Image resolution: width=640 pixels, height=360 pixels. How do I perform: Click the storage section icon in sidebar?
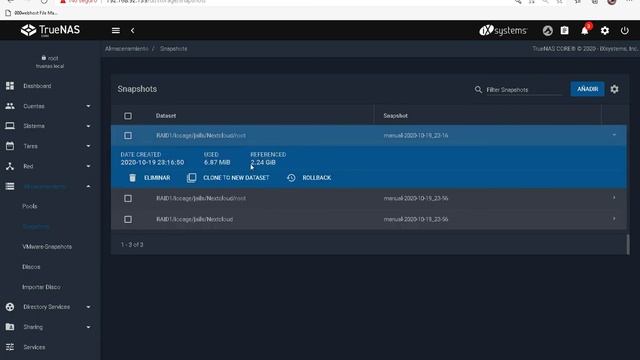(10, 186)
